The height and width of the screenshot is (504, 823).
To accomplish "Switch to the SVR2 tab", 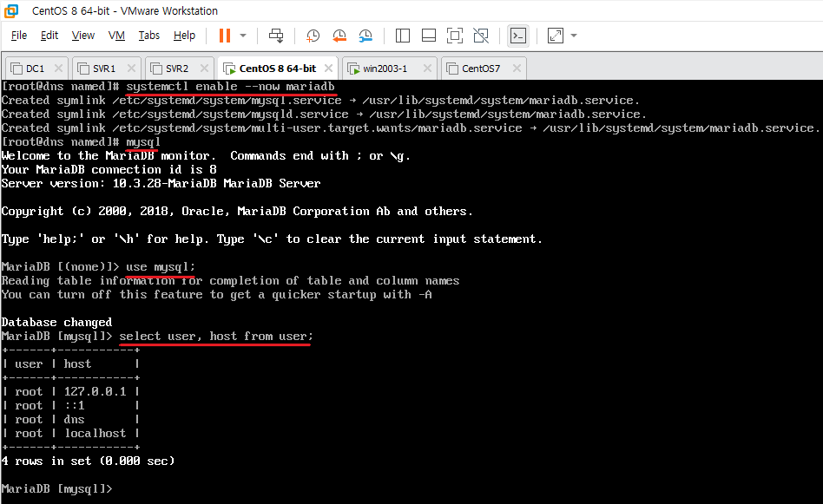I will pyautogui.click(x=177, y=69).
